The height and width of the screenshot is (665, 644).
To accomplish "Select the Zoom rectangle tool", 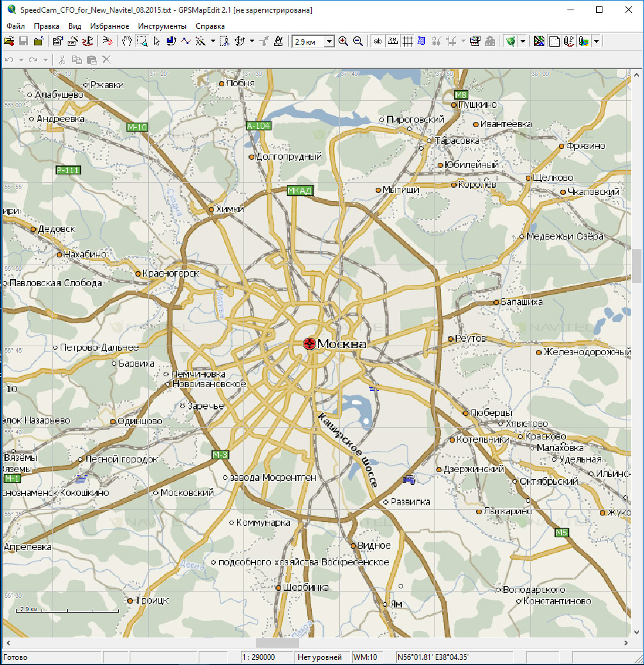I will [142, 41].
